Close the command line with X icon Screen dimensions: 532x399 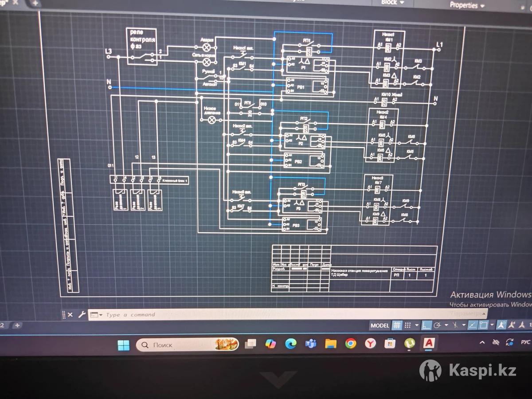(70, 314)
